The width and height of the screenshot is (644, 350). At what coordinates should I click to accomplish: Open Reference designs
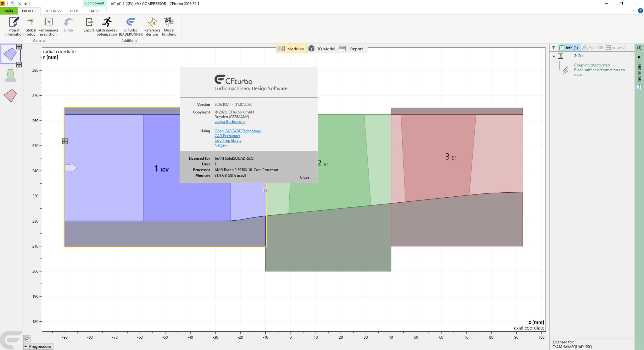coord(152,26)
